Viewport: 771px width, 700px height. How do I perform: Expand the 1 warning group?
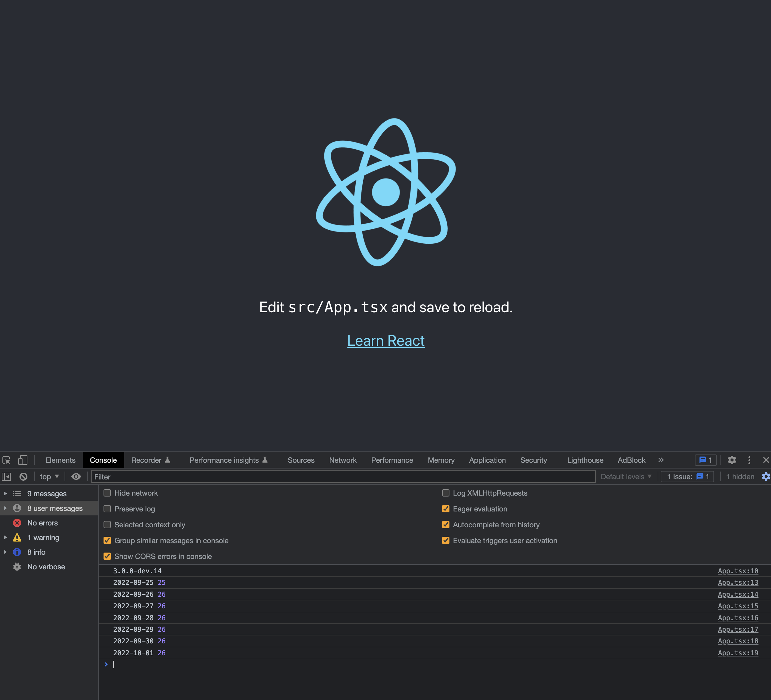[5, 537]
